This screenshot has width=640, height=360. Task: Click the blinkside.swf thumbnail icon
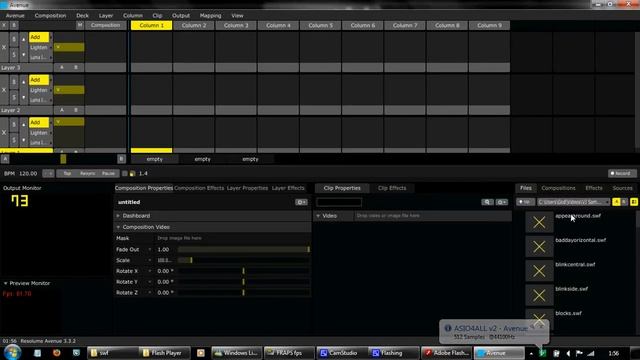(x=539, y=295)
